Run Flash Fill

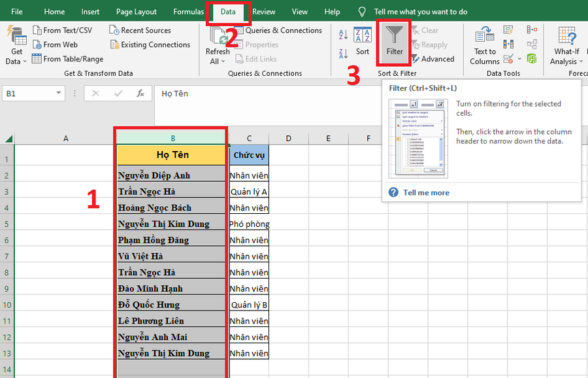pyautogui.click(x=508, y=30)
